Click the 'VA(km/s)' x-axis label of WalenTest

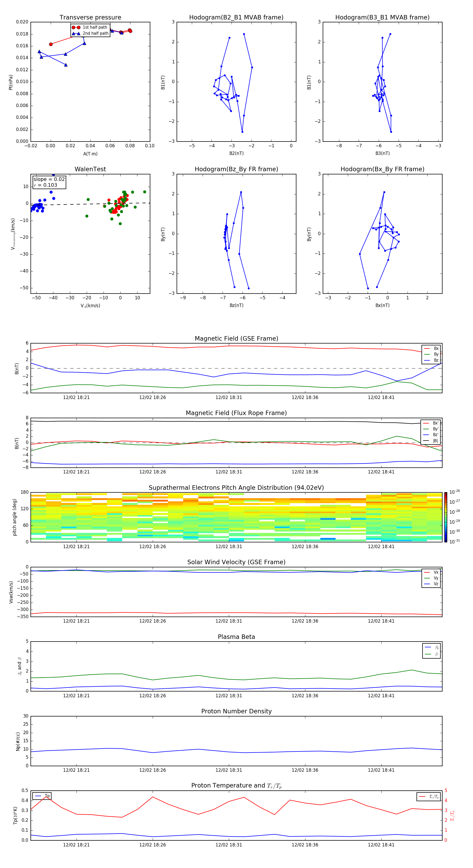point(90,306)
